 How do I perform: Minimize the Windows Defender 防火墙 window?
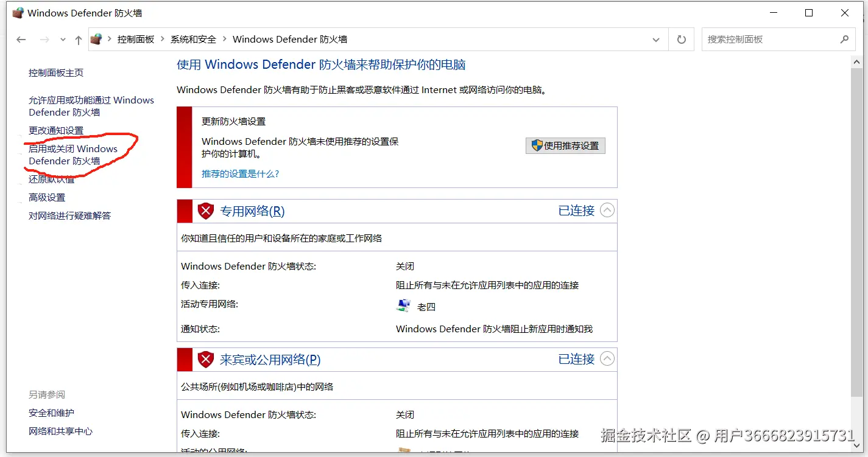coord(774,13)
